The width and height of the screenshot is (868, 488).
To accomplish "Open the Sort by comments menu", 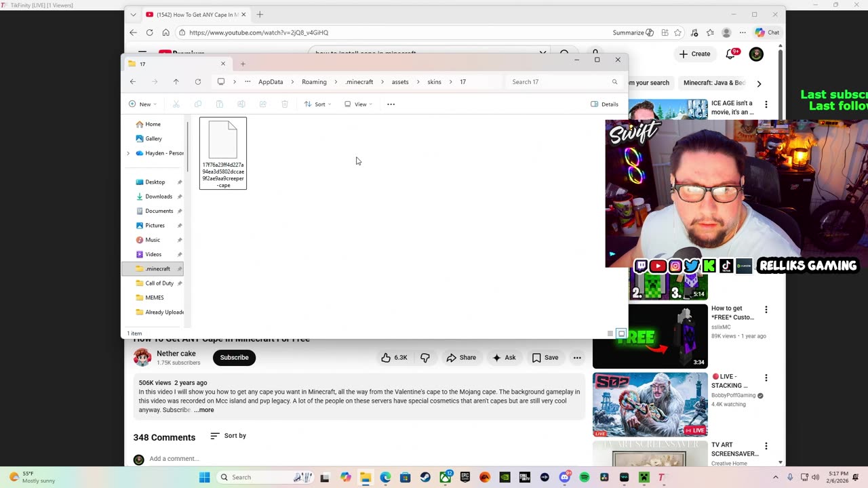I will 229,436.
